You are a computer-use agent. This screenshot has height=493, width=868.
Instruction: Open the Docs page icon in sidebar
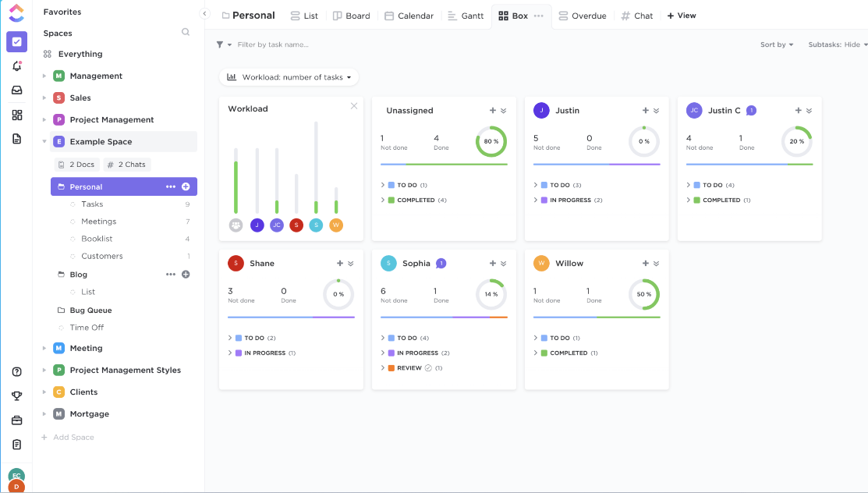pos(17,138)
